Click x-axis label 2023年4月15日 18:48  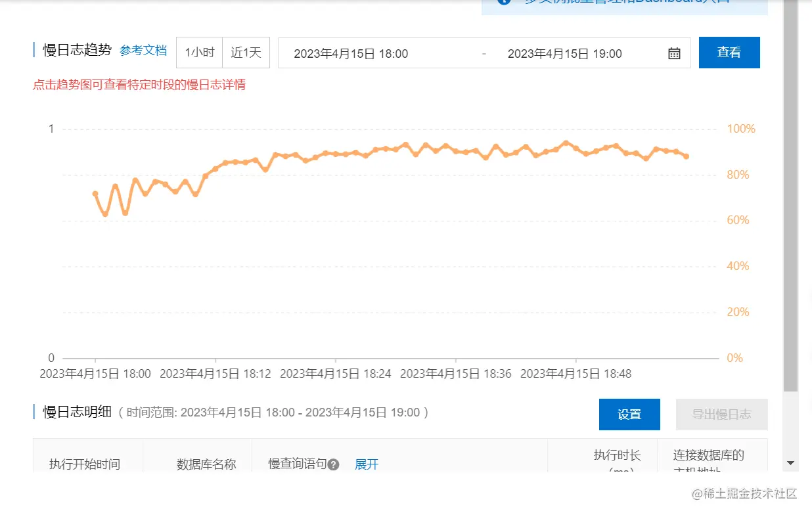[576, 374]
